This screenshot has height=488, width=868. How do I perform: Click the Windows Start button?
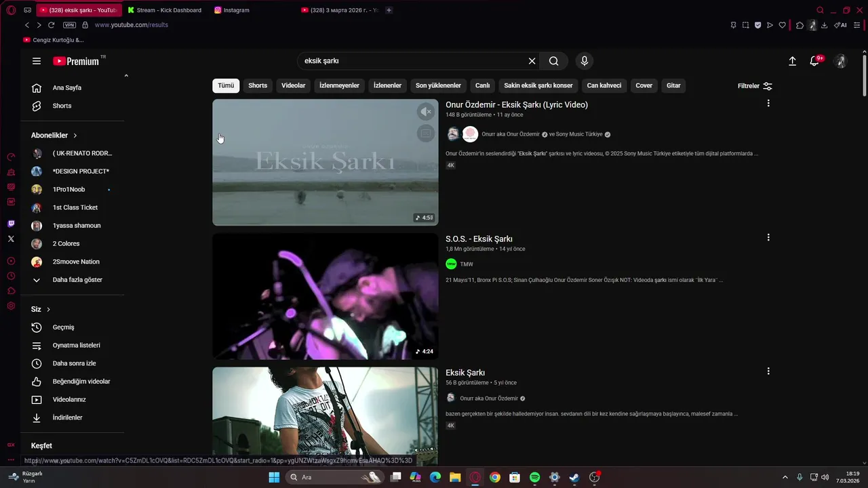pyautogui.click(x=274, y=478)
